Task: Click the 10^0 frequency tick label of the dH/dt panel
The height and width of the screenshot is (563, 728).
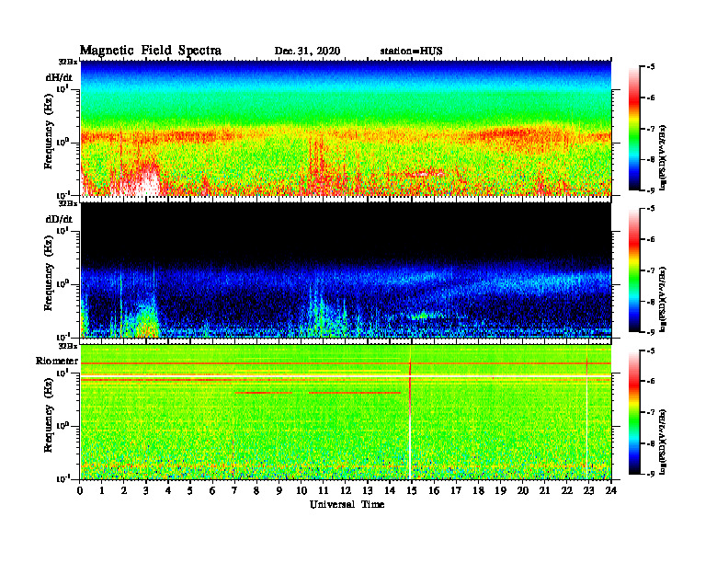Action: (63, 142)
